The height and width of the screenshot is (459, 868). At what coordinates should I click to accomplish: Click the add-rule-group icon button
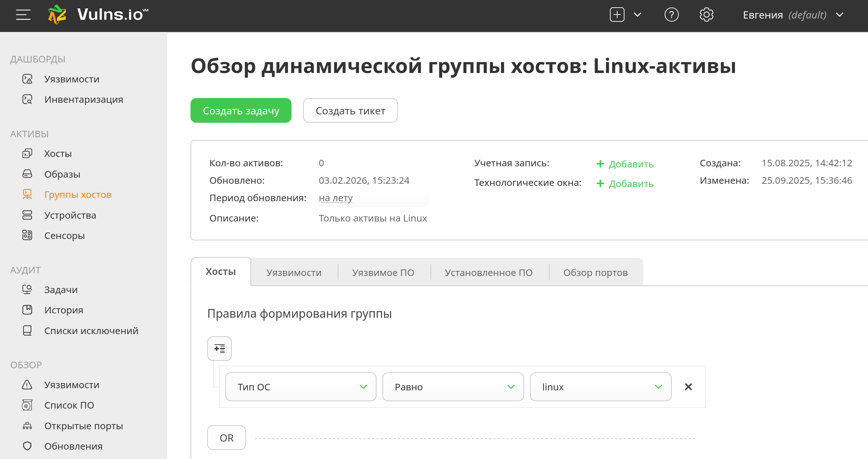point(219,349)
